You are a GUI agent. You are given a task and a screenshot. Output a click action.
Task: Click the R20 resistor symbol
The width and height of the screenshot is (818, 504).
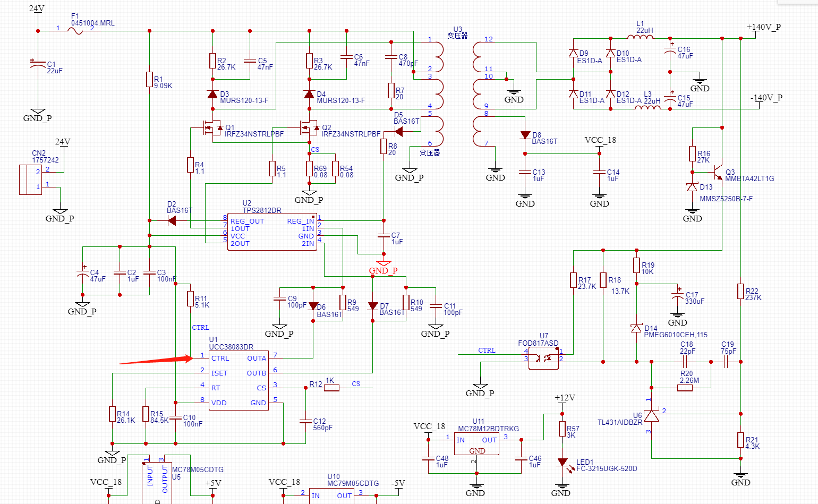coord(685,388)
